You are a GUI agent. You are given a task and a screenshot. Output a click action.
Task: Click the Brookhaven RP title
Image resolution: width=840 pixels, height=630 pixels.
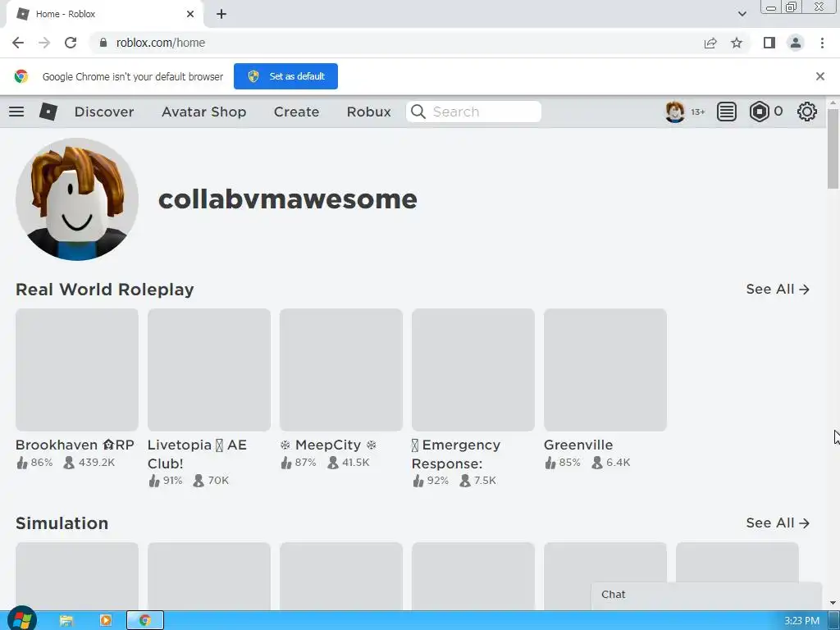pyautogui.click(x=75, y=445)
